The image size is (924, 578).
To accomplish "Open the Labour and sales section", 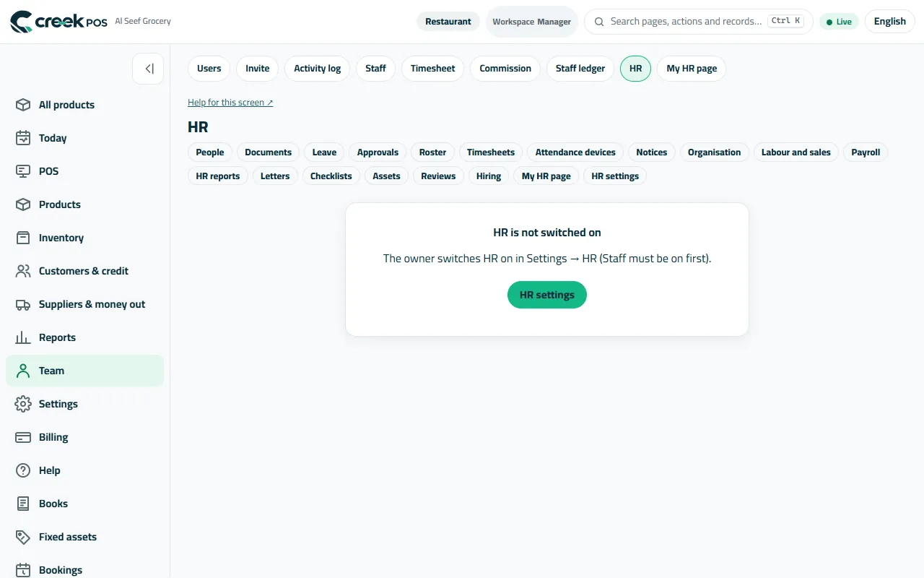I will pos(796,152).
